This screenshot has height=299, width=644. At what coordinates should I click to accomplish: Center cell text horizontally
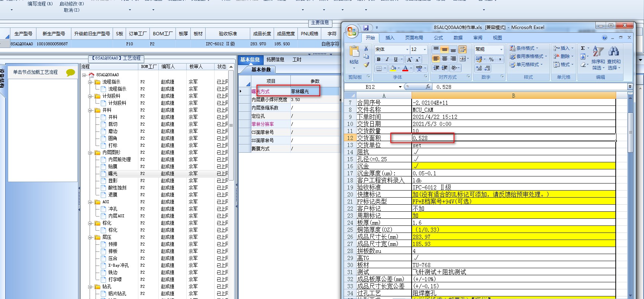click(444, 59)
